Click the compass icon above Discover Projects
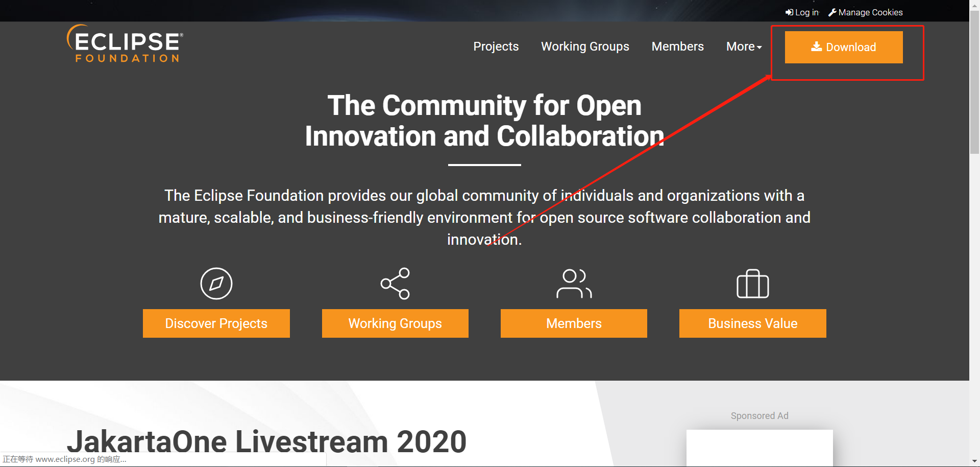This screenshot has width=980, height=467. click(216, 284)
